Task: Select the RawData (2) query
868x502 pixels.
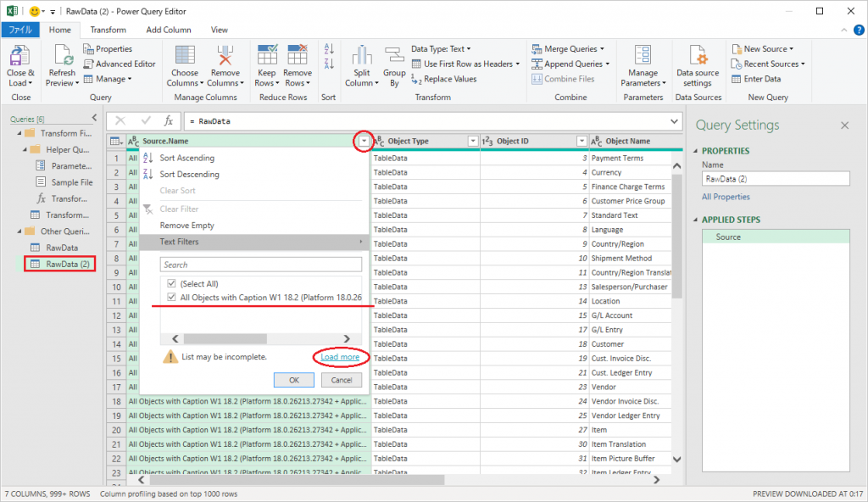Action: (x=60, y=264)
